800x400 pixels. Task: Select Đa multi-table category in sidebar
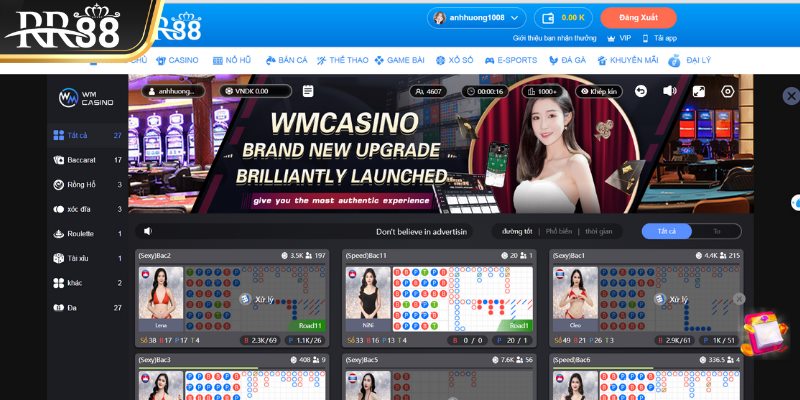pyautogui.click(x=87, y=308)
